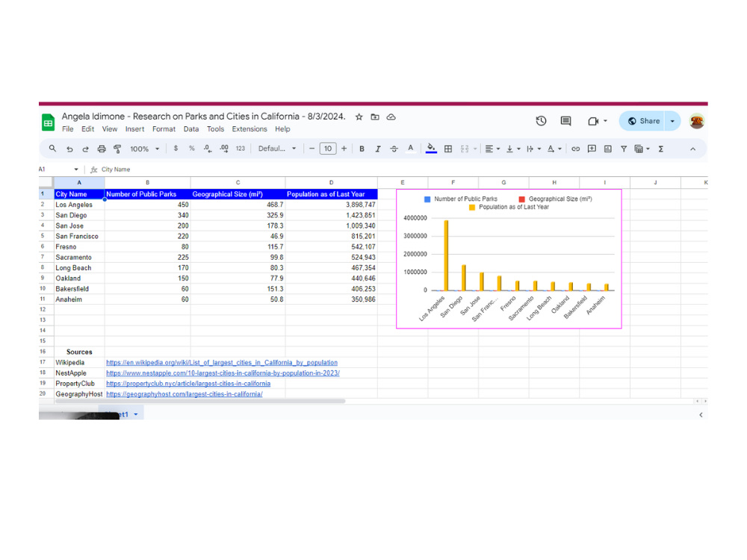Screen dimensions: 747x560
Task: Create a filter
Action: coord(624,149)
